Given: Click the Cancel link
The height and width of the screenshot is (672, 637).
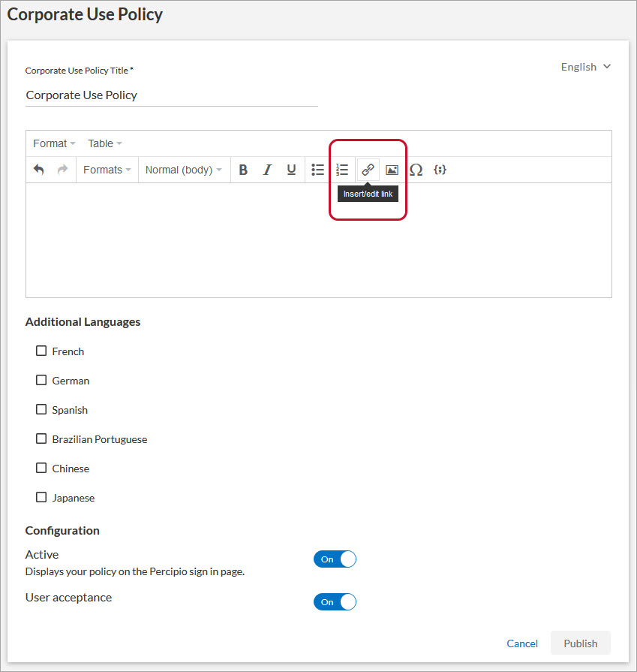Looking at the screenshot, I should click(x=522, y=643).
